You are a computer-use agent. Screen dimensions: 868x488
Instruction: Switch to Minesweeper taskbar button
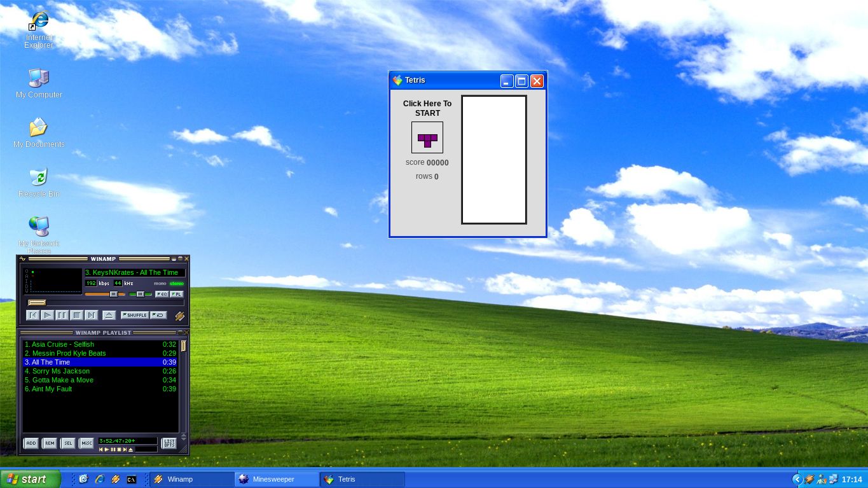[277, 479]
